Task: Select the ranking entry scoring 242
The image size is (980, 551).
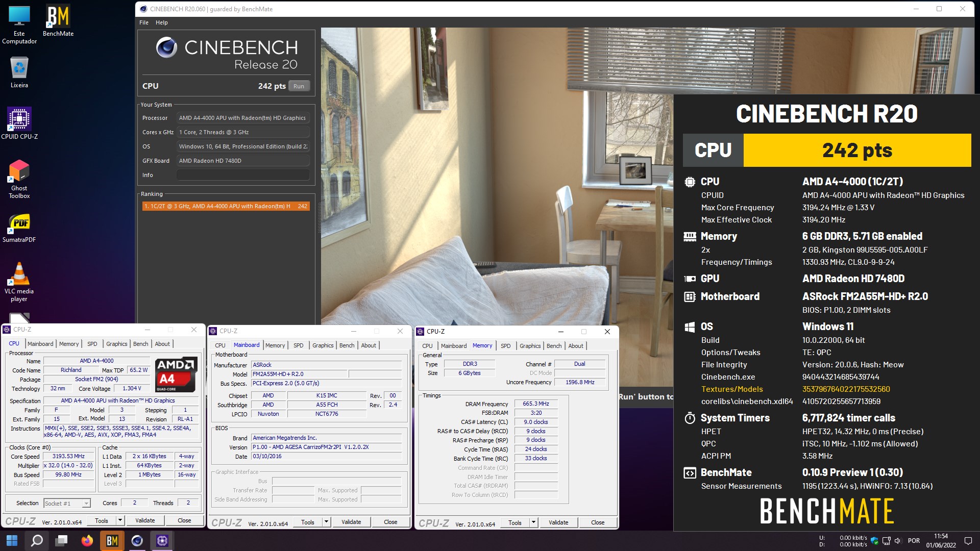Action: [226, 206]
